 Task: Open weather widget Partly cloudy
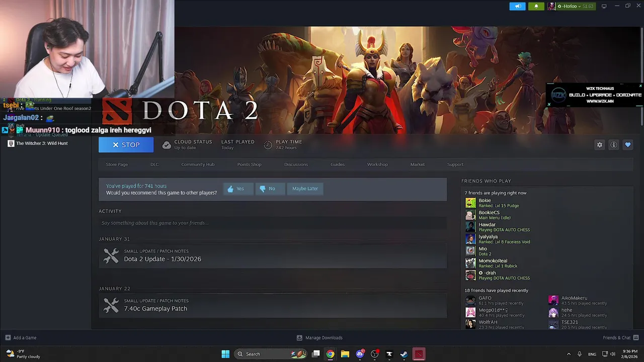pyautogui.click(x=23, y=354)
